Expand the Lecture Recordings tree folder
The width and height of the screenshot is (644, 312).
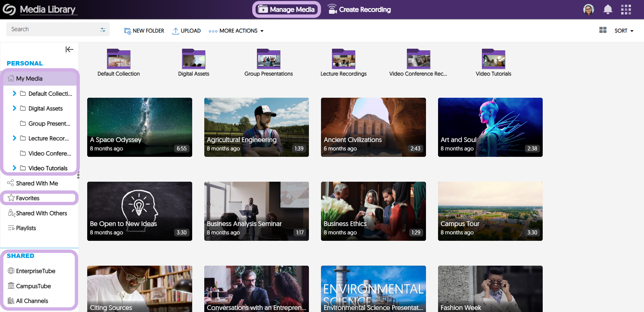14,138
